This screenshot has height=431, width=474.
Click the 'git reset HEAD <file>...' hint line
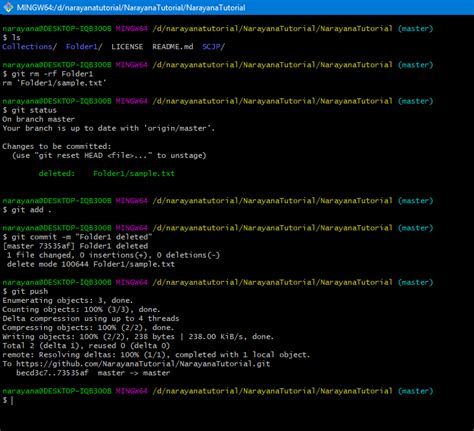coord(109,155)
